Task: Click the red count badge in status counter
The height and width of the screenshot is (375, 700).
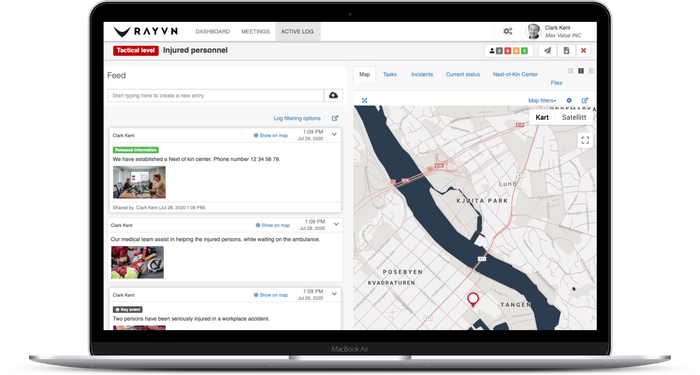Action: (x=508, y=51)
